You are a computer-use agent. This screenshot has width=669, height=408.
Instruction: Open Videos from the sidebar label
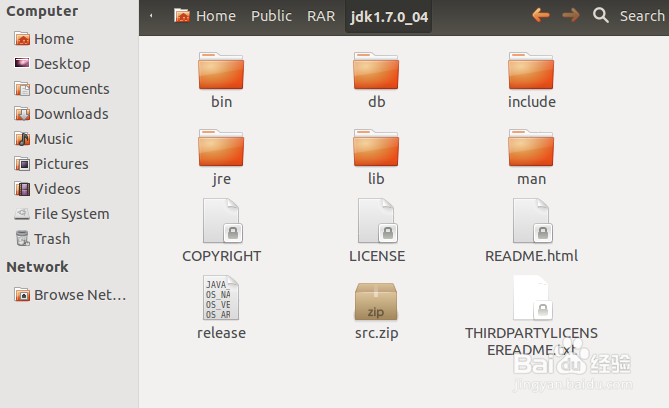click(x=57, y=189)
